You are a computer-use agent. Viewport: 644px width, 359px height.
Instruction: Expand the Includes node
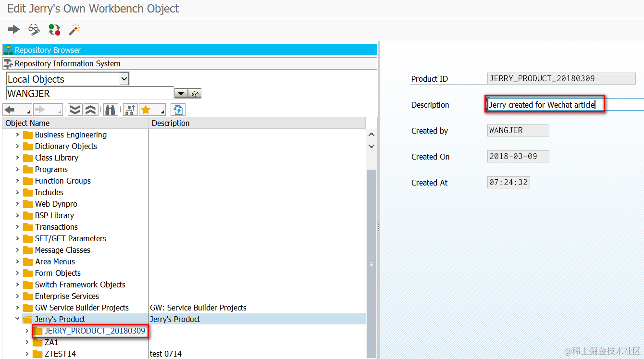tap(18, 192)
